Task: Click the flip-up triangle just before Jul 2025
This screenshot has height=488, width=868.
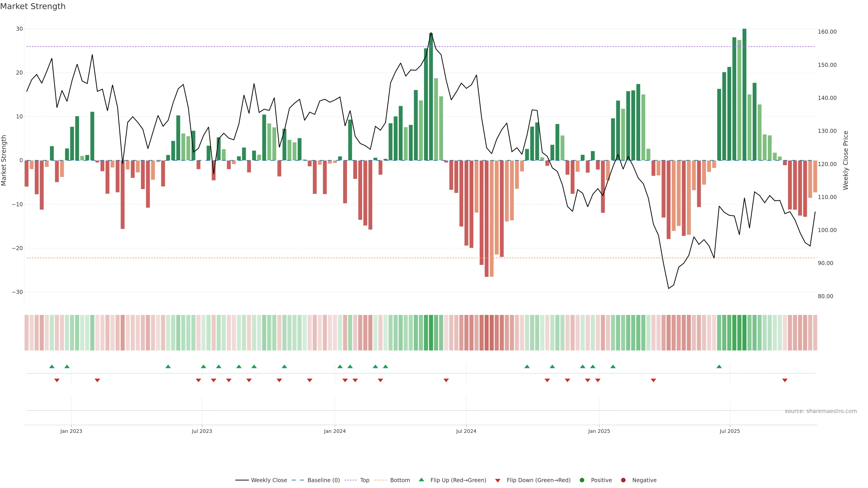Action: click(x=719, y=366)
